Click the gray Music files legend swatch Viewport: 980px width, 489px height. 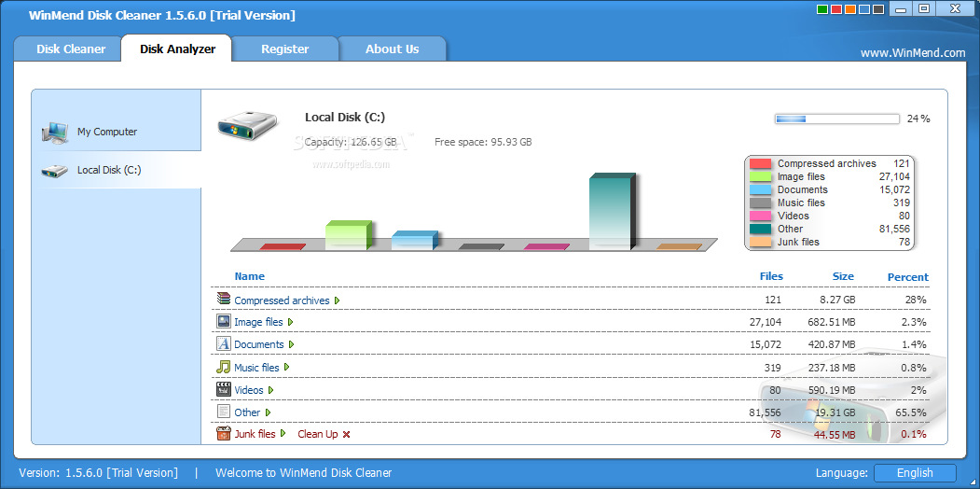pos(760,203)
